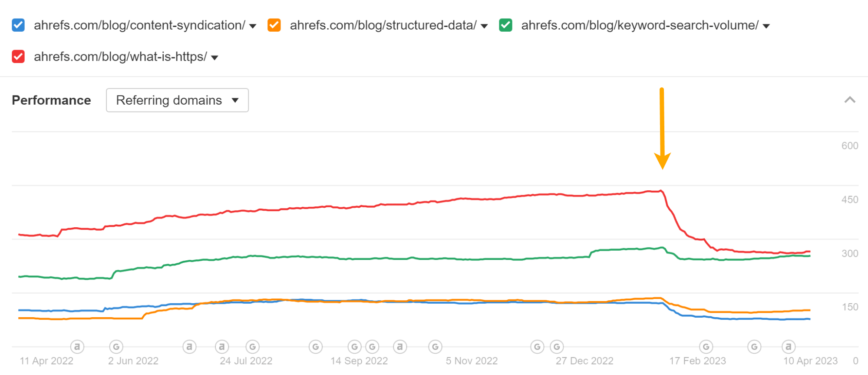Uncheck the content-syndication blue checkbox
868x375 pixels.
[x=18, y=25]
